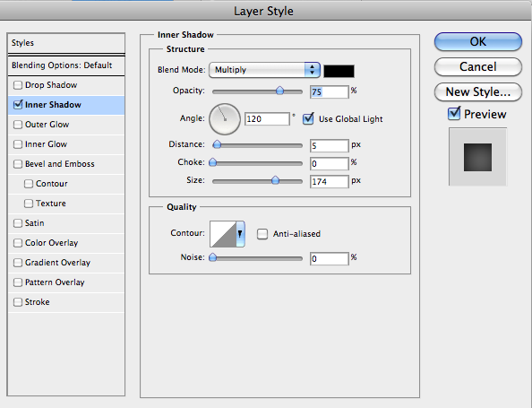
Task: Open the Contour picker dropdown arrow
Action: tap(240, 234)
